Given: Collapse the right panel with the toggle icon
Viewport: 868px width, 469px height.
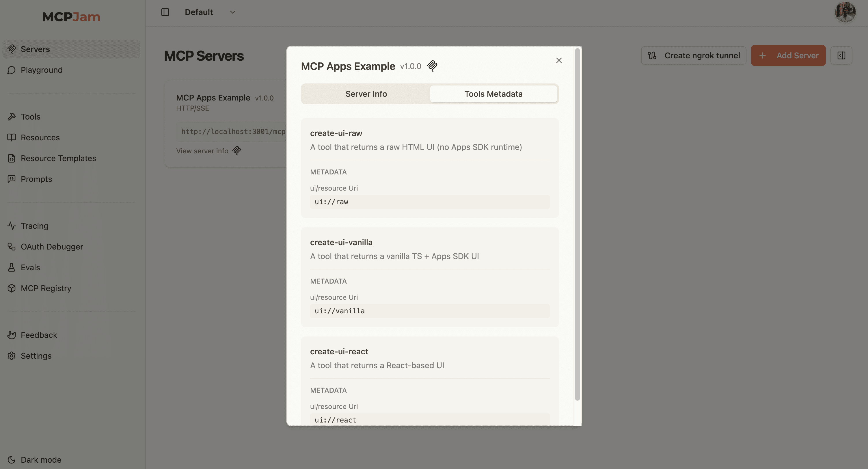Looking at the screenshot, I should [x=841, y=55].
